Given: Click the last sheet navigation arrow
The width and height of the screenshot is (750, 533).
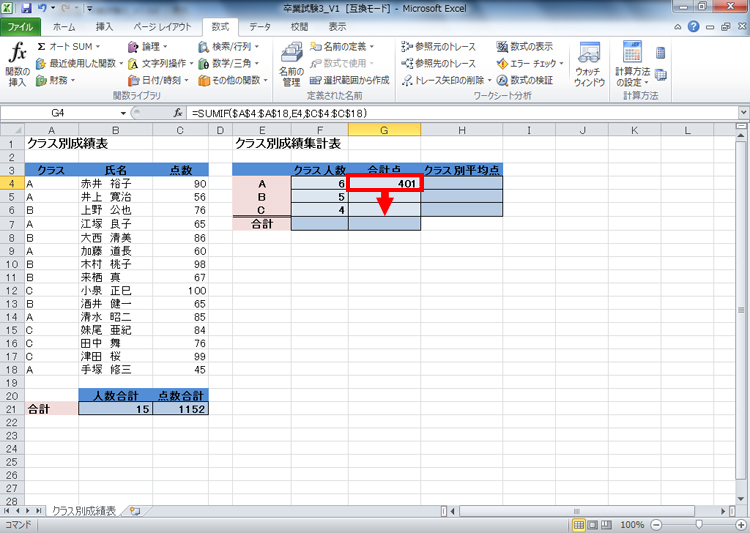Looking at the screenshot, I should click(39, 511).
